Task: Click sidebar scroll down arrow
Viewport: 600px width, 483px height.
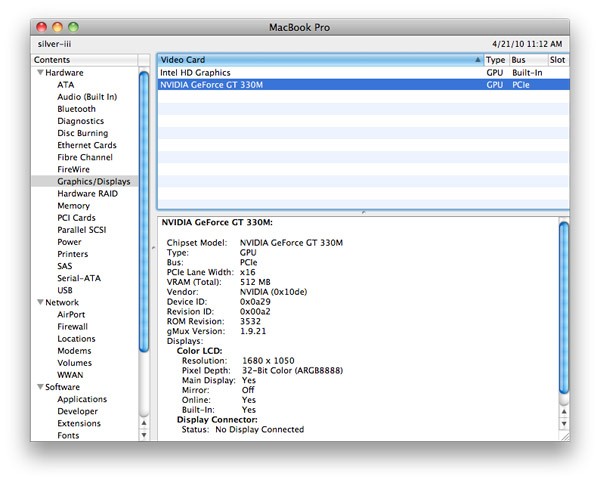Action: 144,435
